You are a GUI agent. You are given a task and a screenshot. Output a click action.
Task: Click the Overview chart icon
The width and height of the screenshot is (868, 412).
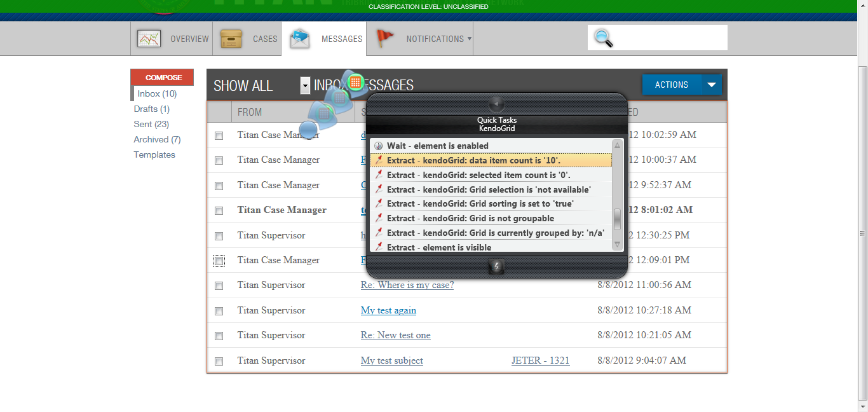pyautogui.click(x=149, y=39)
